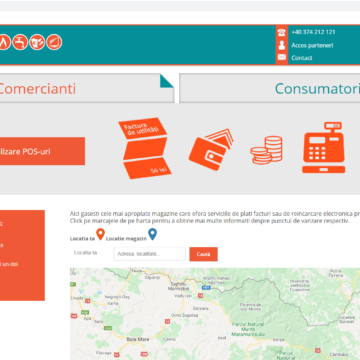Click Vadu Izei label on the map
Image resolution: width=360 pixels, height=360 pixels.
click(x=183, y=296)
